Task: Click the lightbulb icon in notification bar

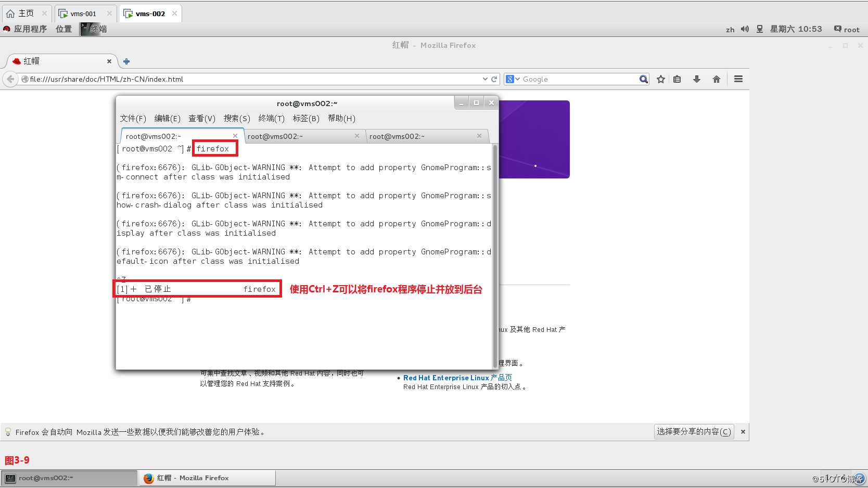Action: (x=8, y=432)
